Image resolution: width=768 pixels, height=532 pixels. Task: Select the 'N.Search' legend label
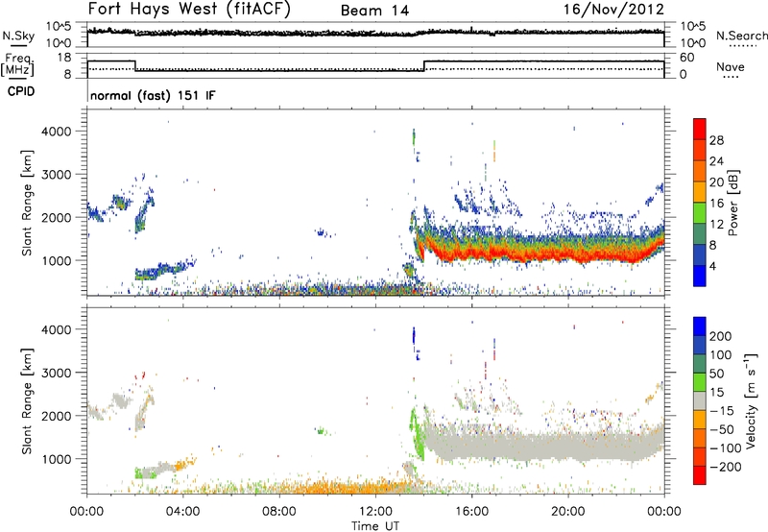[x=741, y=36]
